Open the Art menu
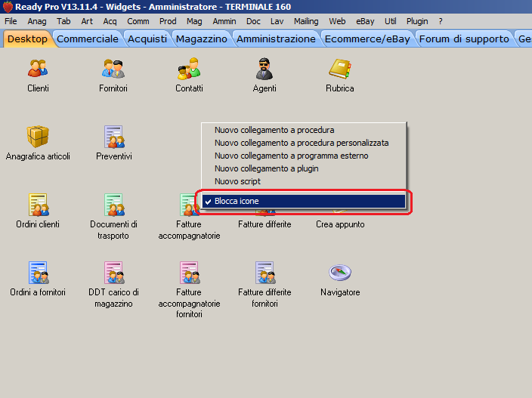Viewport: 532px width, 398px height. [x=87, y=21]
